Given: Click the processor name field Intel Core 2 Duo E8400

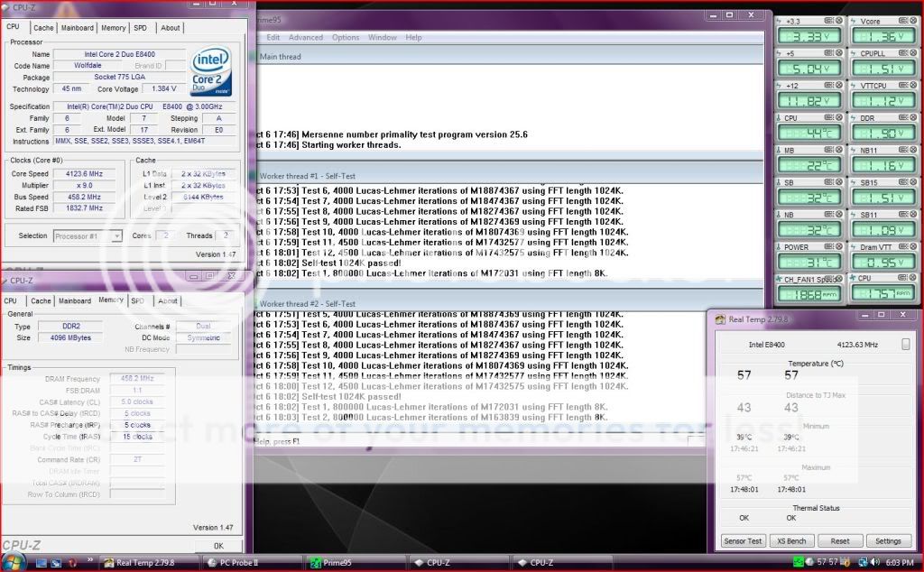Looking at the screenshot, I should coord(119,54).
